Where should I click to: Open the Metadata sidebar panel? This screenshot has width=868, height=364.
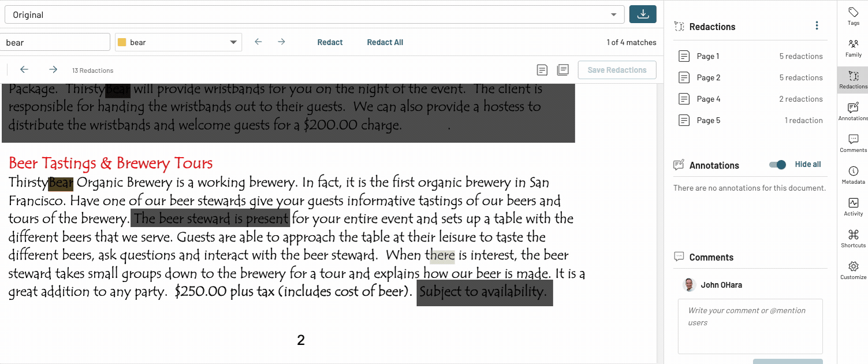coord(853,175)
